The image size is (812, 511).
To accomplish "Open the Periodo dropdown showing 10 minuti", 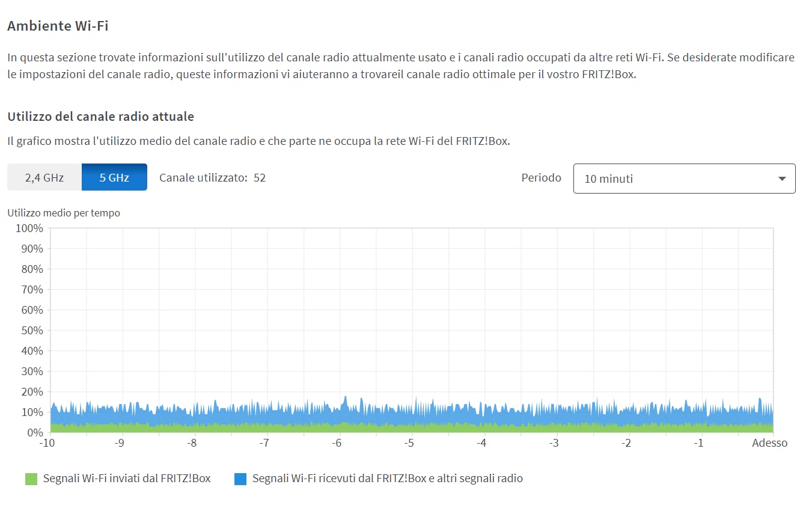I will point(684,179).
